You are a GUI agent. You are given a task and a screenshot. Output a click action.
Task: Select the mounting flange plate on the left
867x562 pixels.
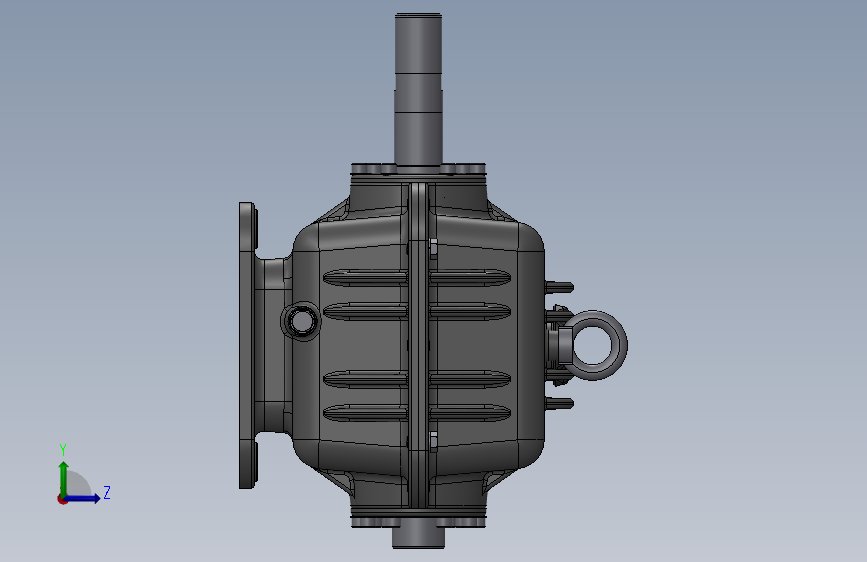[x=248, y=346]
